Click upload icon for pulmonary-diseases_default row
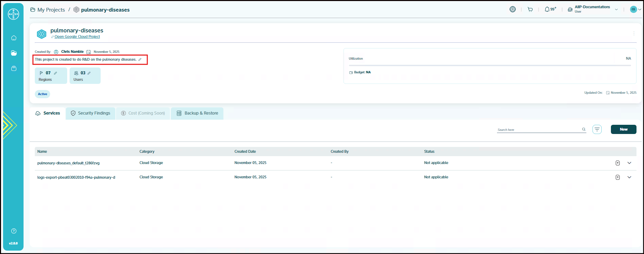Image resolution: width=644 pixels, height=254 pixels. click(x=617, y=163)
